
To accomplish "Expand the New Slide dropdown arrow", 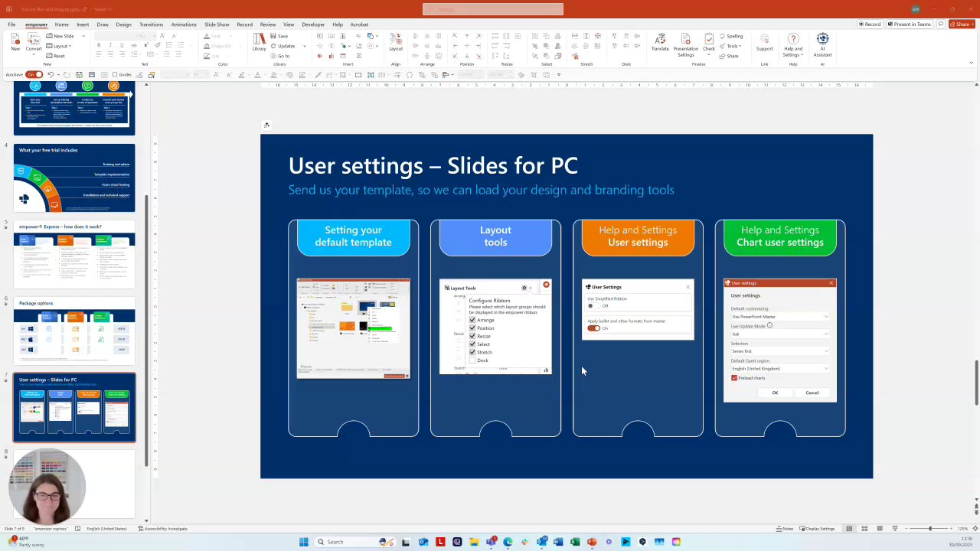I will (x=83, y=36).
